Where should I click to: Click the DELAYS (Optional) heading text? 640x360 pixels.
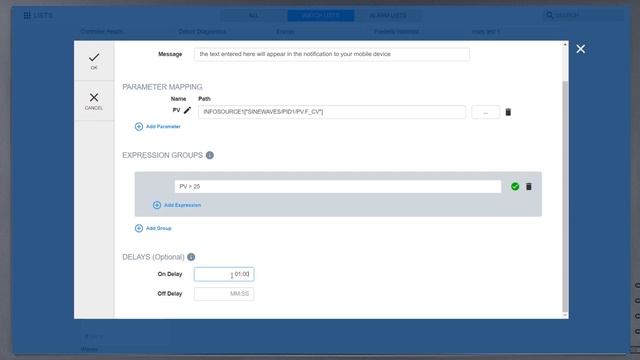153,257
